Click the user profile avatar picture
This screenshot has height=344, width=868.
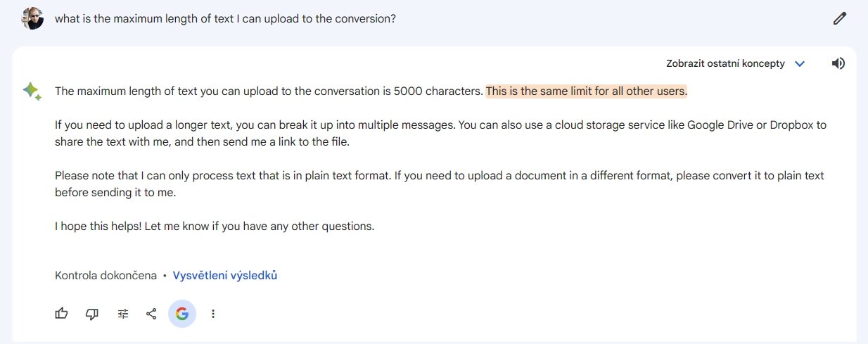coord(33,18)
